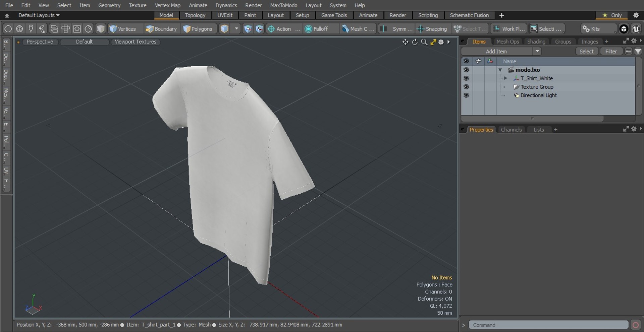Collapse the modo.lxo scene tree
This screenshot has width=644, height=332.
coord(500,70)
